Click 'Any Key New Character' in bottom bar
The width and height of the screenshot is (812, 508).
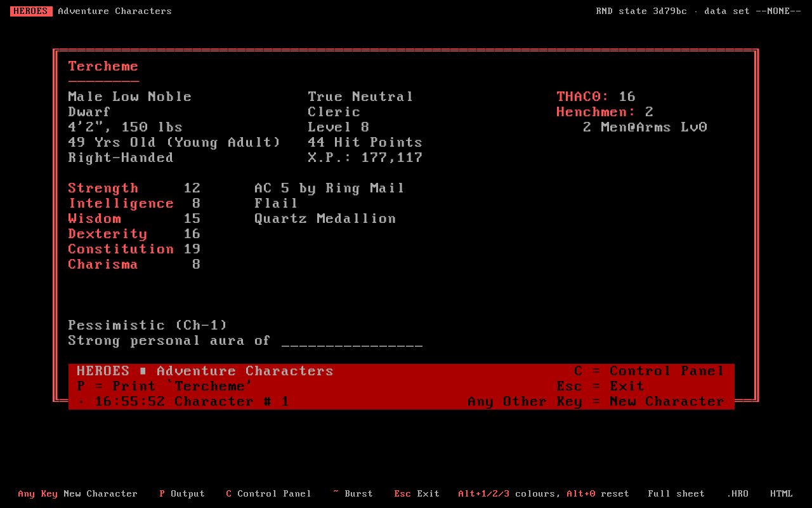pos(77,493)
